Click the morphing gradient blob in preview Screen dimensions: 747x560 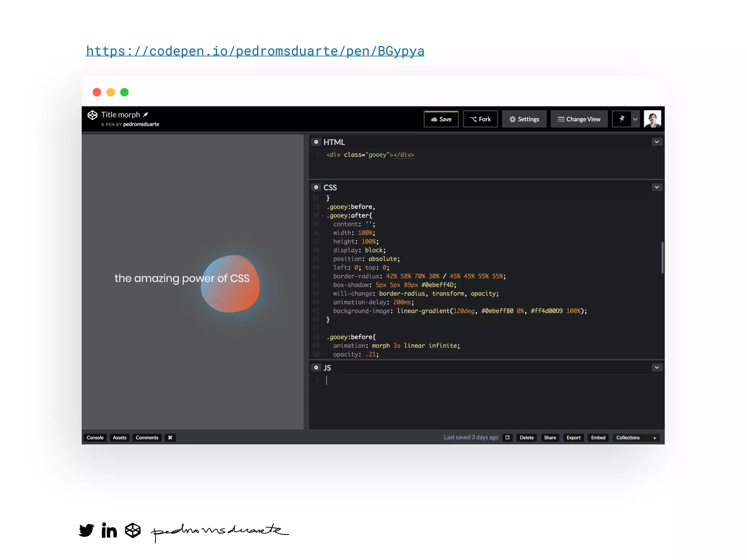coord(230,284)
